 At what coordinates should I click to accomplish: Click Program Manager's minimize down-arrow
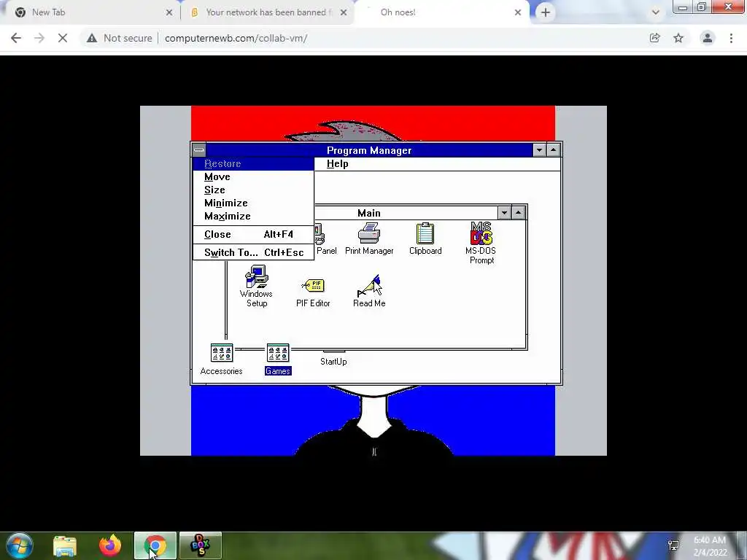point(539,150)
